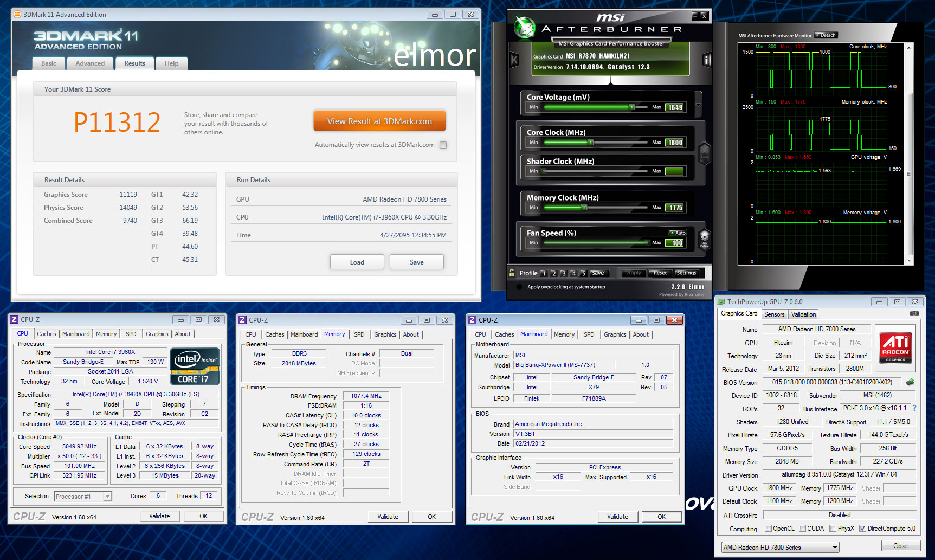The width and height of the screenshot is (935, 560).
Task: Click the CPU-Z Memory window title icon
Action: [242, 320]
